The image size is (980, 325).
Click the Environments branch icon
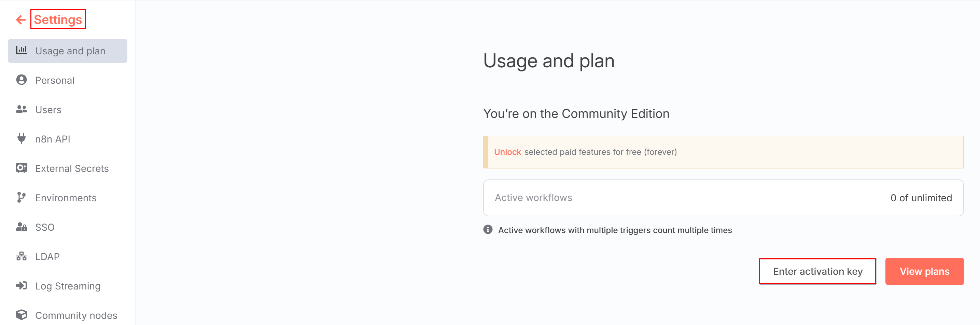21,197
